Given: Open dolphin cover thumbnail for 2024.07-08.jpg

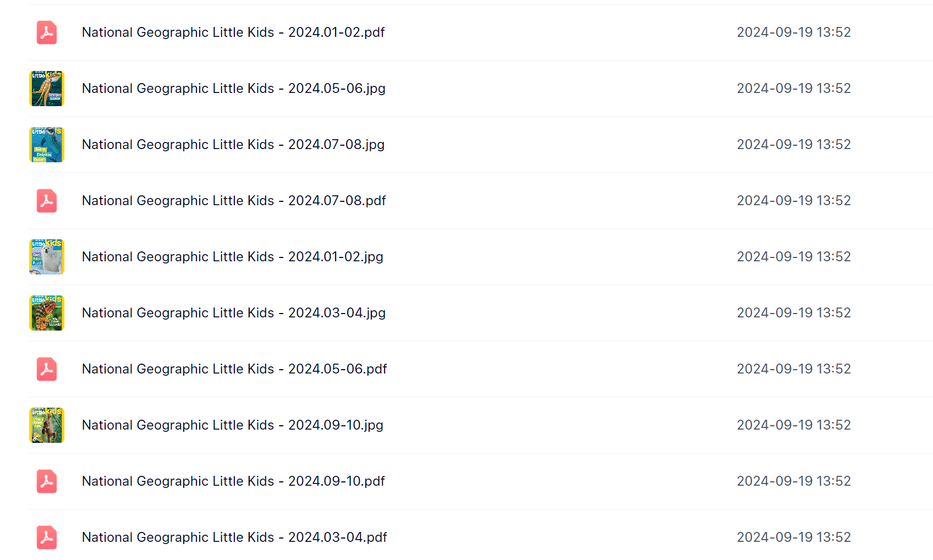Looking at the screenshot, I should 47,145.
